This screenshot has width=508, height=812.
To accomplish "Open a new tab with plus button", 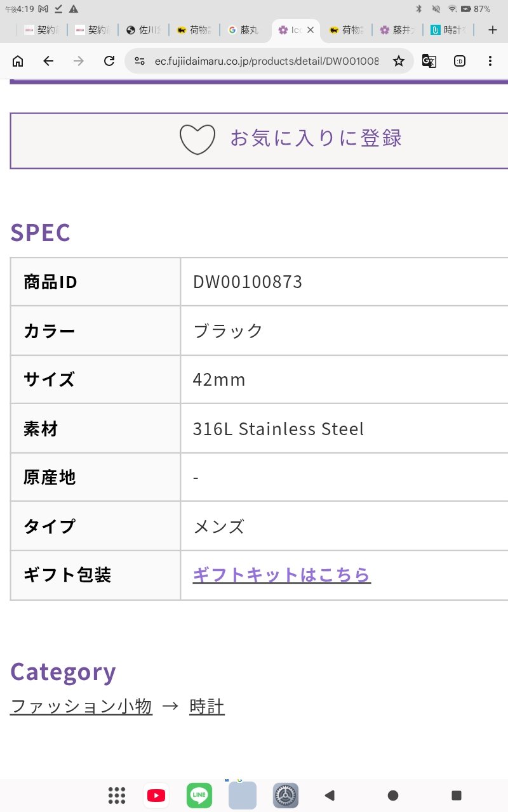I will pyautogui.click(x=493, y=30).
